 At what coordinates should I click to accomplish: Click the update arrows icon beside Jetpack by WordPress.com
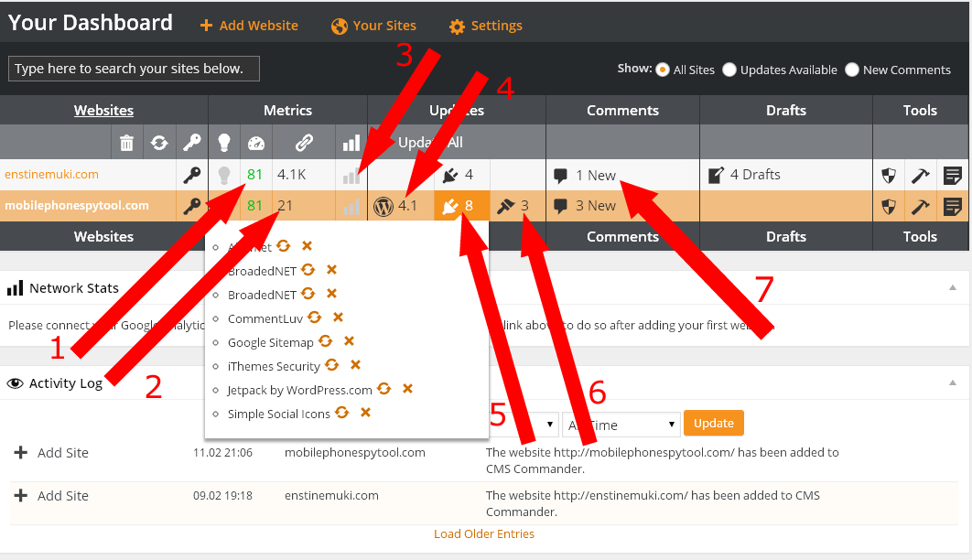tap(384, 388)
